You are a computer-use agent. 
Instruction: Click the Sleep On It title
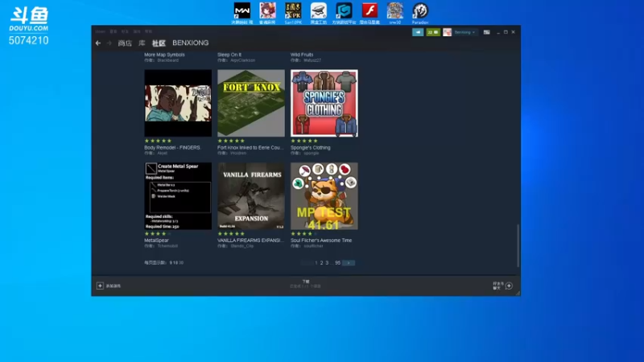click(x=229, y=55)
